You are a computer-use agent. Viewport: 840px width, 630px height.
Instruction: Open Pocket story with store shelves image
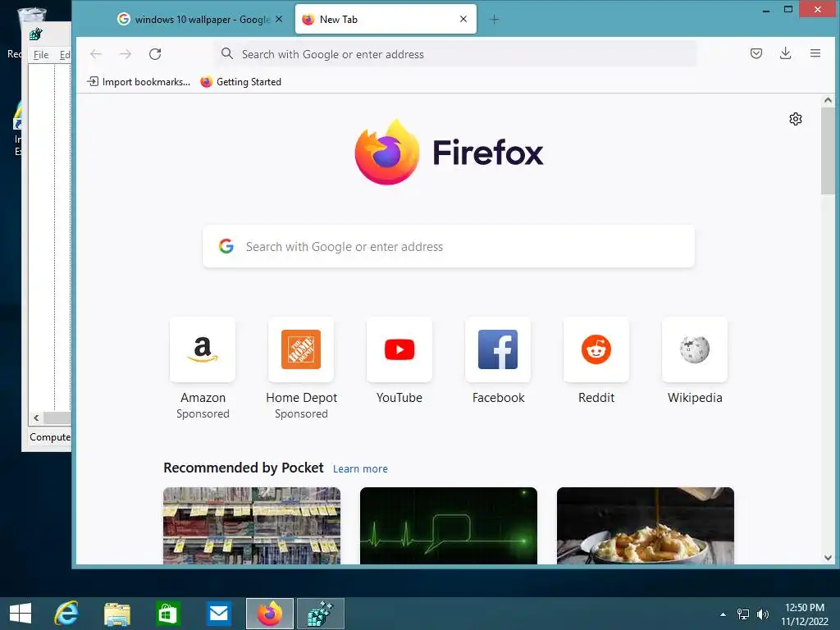(x=252, y=526)
